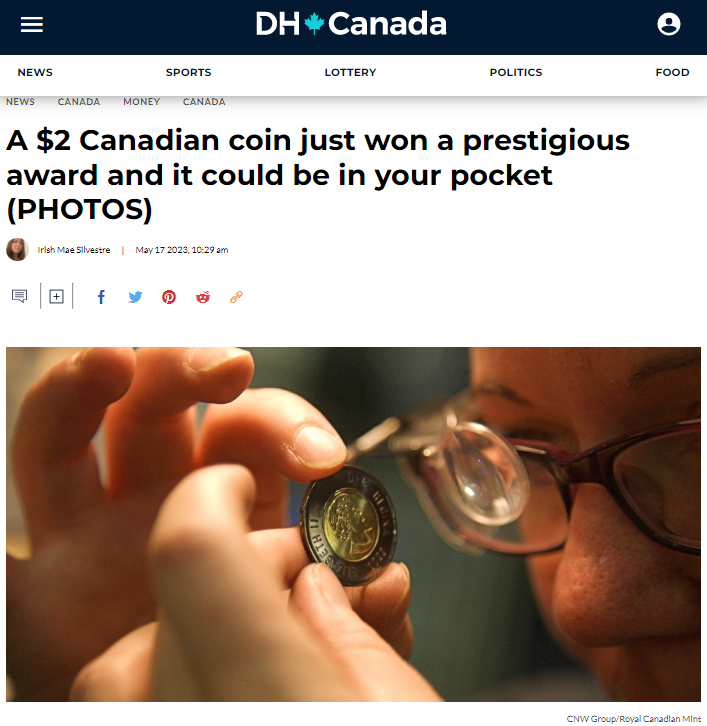This screenshot has height=726, width=707.
Task: Open the comments speech bubble icon
Action: 19,296
